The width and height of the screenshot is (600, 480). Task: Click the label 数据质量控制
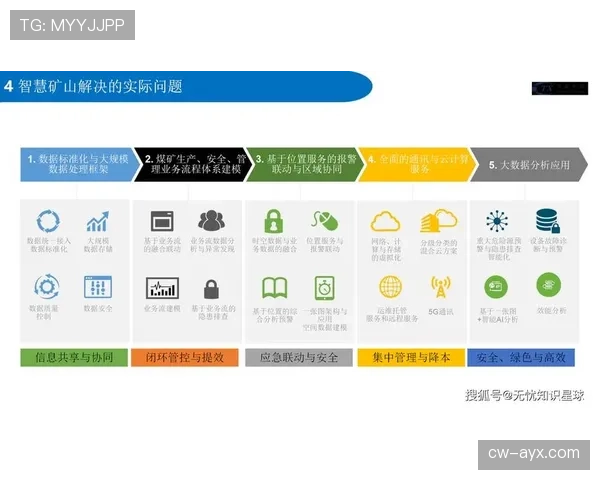(x=44, y=312)
